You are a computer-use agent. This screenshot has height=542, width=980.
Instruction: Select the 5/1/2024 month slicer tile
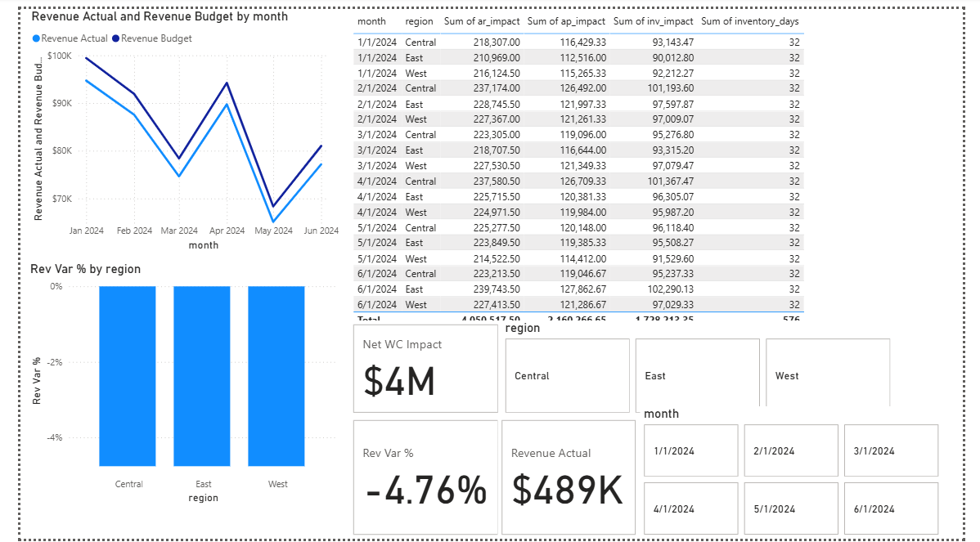click(791, 508)
